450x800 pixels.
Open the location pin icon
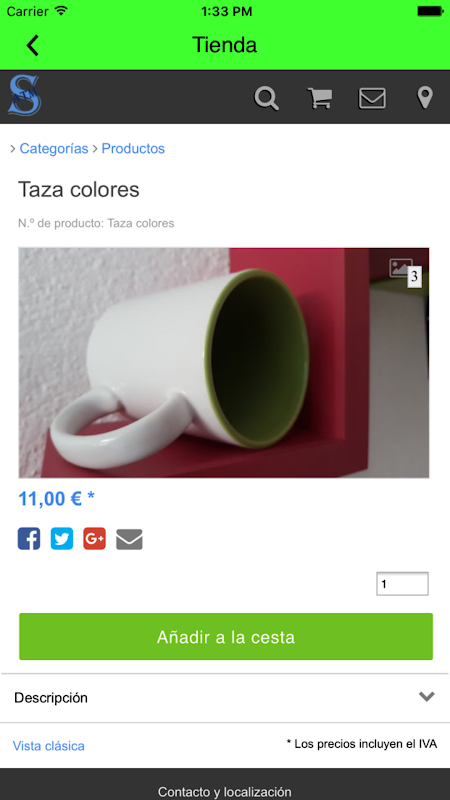425,98
